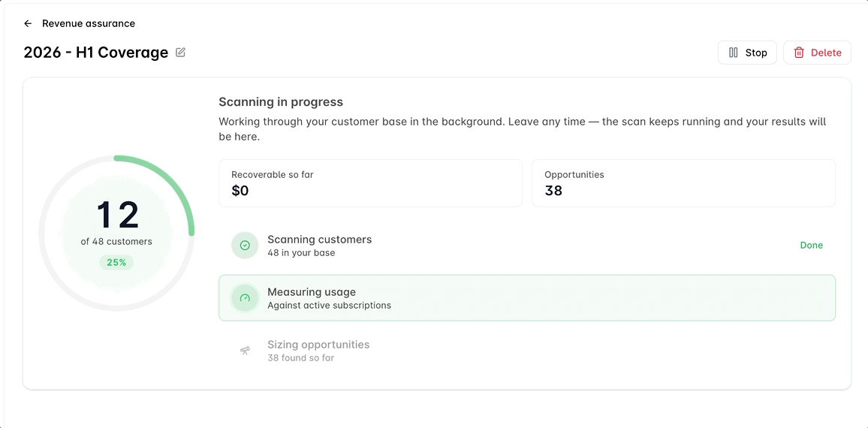
Task: Select the Measuring usage step
Action: coord(527,298)
